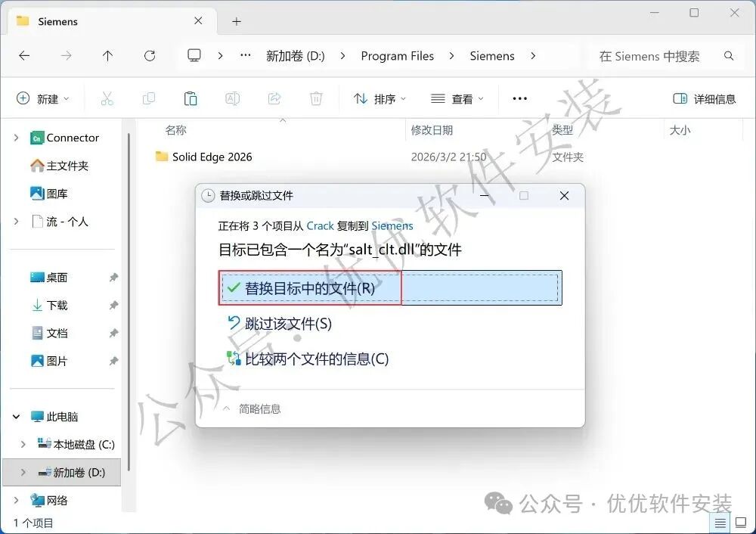Click the Rename icon in toolbar
The width and height of the screenshot is (756, 534).
click(232, 99)
